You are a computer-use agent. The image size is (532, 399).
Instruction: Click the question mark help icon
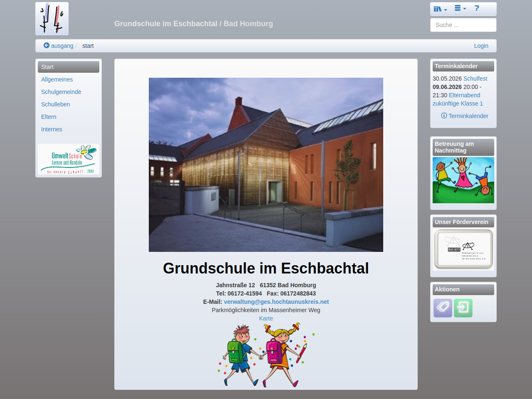pos(477,8)
